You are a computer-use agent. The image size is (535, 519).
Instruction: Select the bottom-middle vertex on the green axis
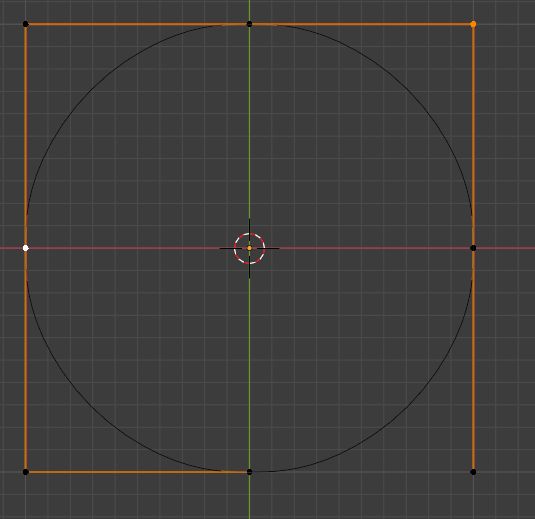click(x=249, y=472)
